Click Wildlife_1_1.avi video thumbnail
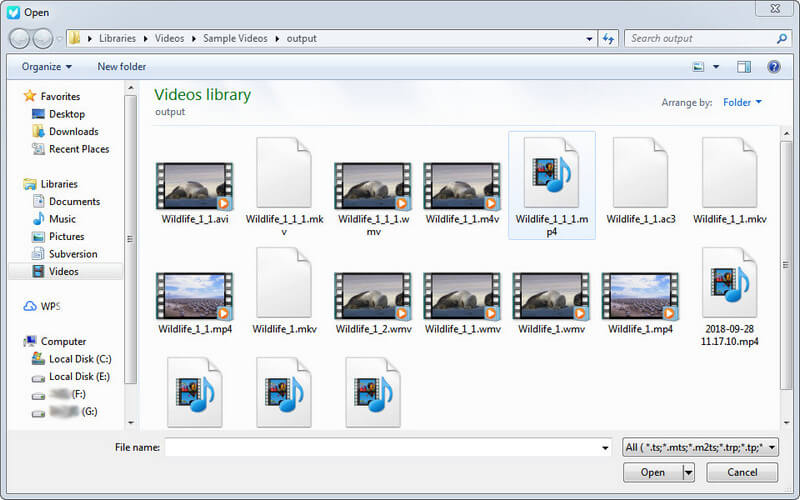 195,187
